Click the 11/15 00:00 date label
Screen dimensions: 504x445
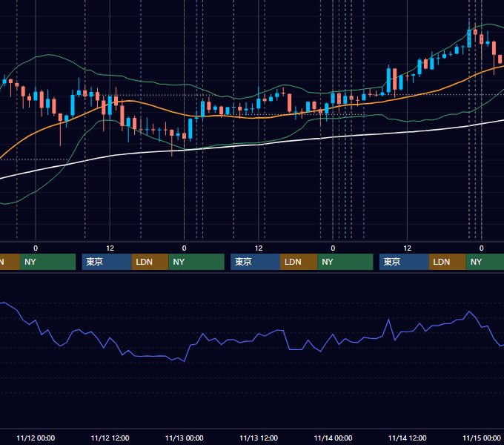tap(482, 438)
